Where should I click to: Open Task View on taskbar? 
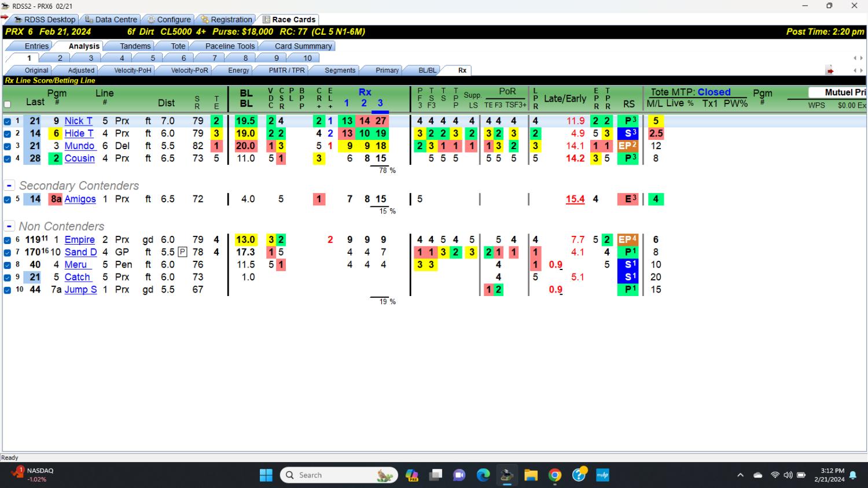click(436, 475)
